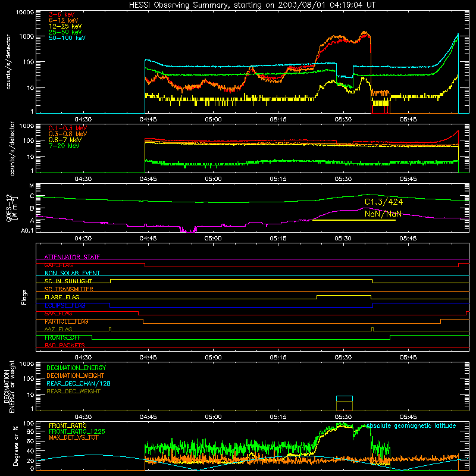
Task: Click the SAA_FLAG label
Action: pyautogui.click(x=58, y=314)
